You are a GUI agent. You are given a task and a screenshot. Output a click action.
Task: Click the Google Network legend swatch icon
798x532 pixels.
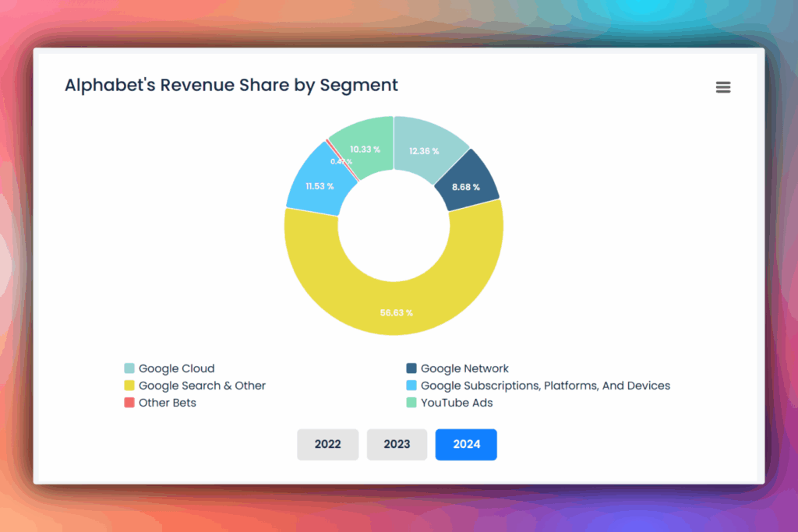[411, 368]
